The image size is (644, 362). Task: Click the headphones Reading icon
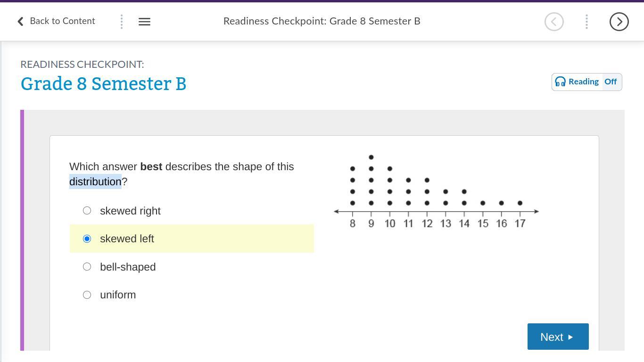pos(560,82)
